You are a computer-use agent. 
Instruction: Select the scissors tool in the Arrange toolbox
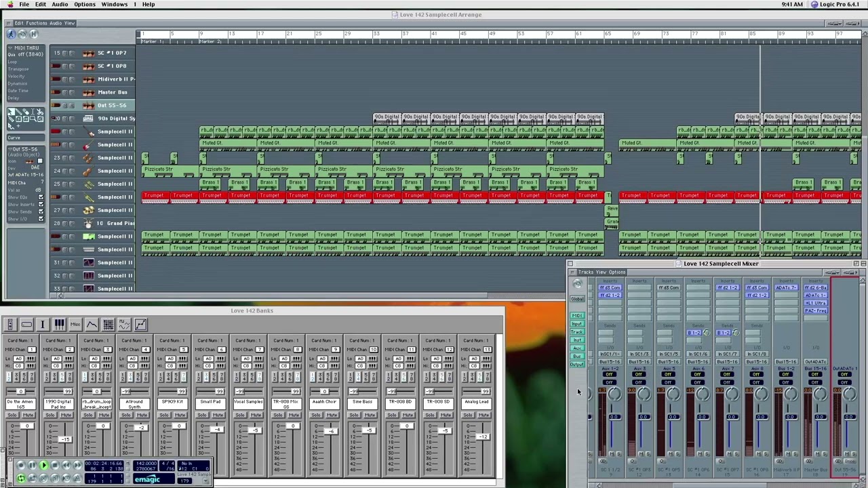point(39,111)
